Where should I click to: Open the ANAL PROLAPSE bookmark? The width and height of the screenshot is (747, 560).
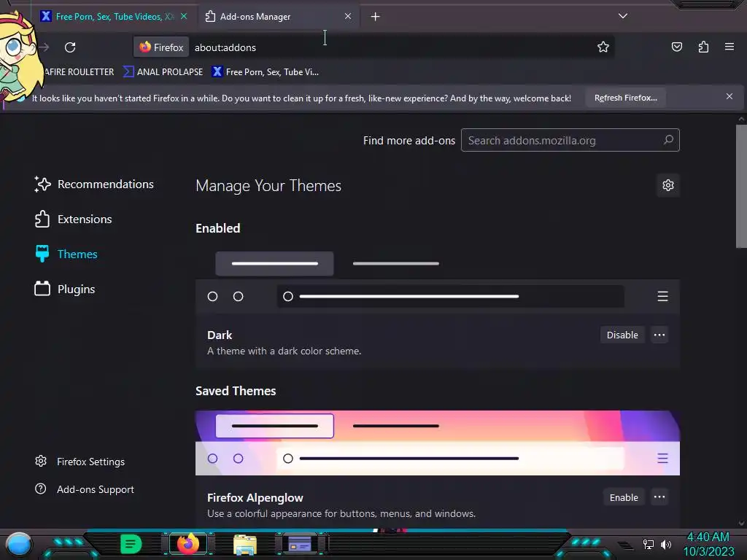(163, 72)
